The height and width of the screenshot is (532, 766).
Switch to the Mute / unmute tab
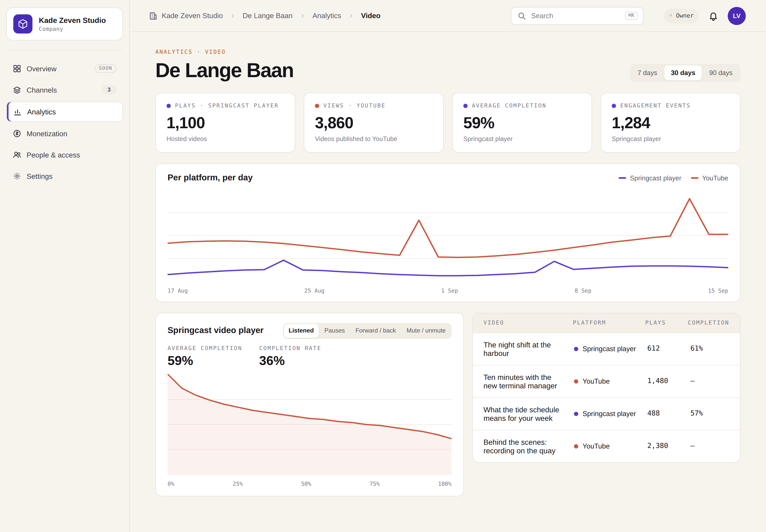[x=426, y=330]
